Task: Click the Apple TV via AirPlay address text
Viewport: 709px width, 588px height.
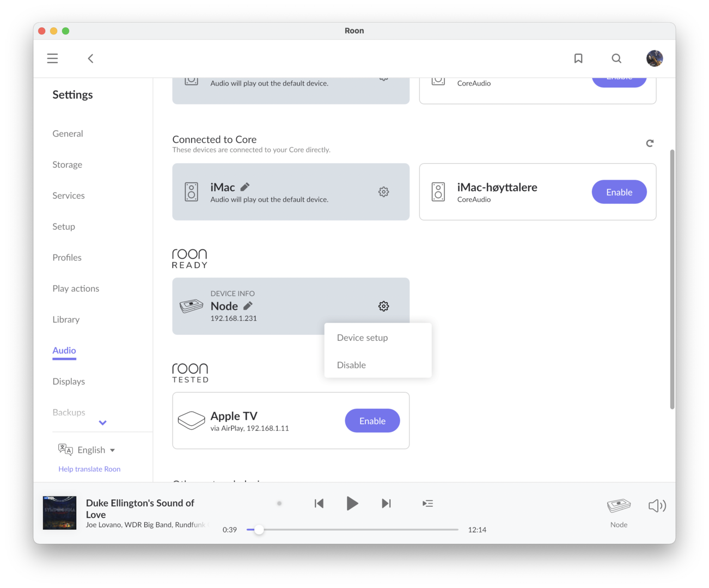Action: pos(250,428)
